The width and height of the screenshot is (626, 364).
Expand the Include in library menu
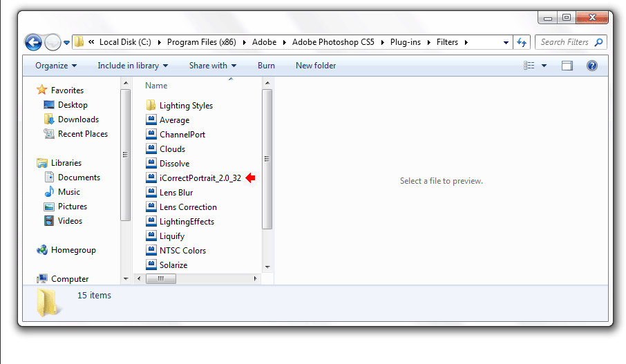(133, 66)
